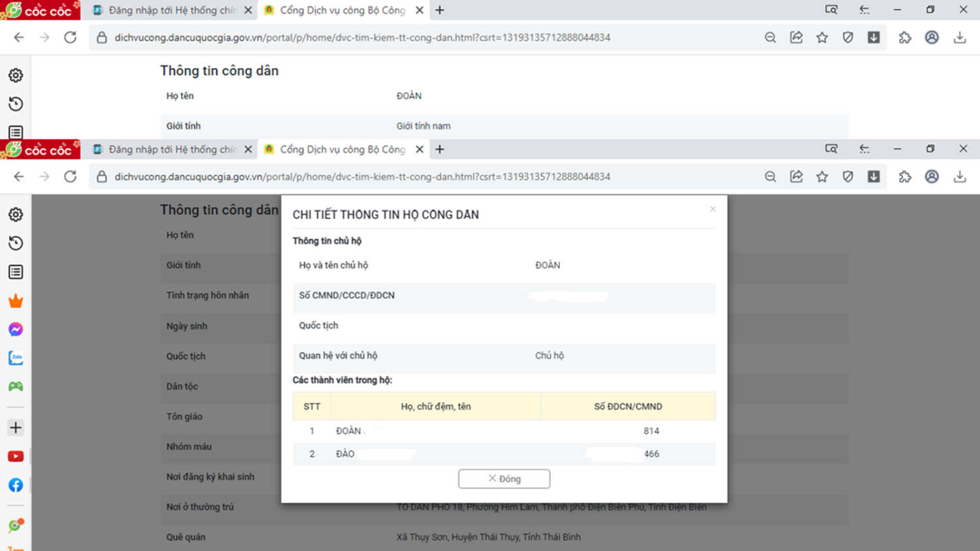Click 'Chủ hộ' relationship value
The height and width of the screenshot is (551, 980).
point(549,355)
